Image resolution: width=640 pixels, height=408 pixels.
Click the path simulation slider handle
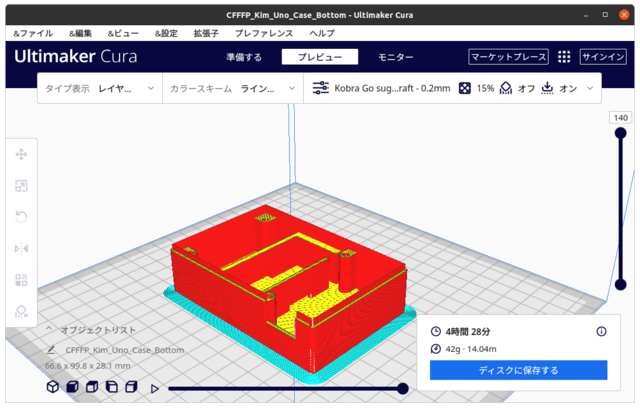[402, 388]
